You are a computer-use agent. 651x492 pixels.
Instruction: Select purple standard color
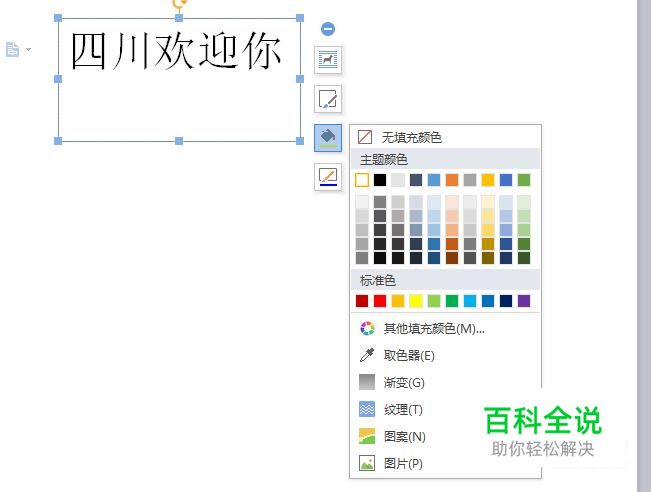click(524, 301)
